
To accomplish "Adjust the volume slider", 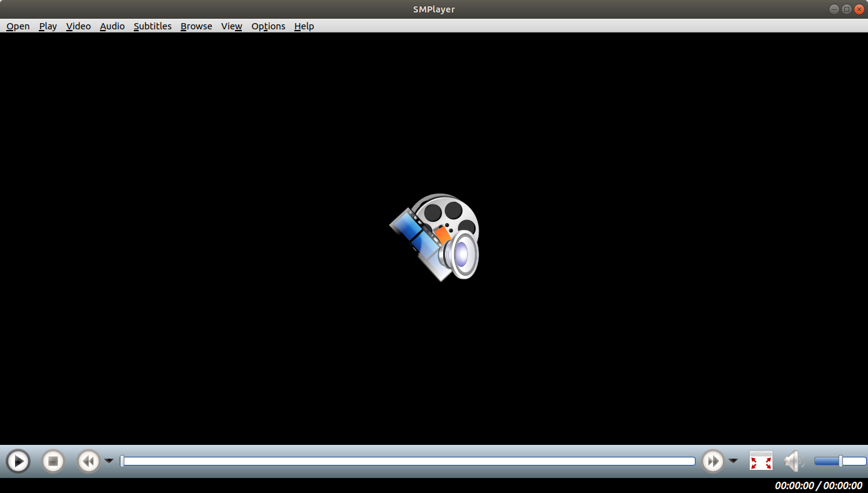I will [840, 461].
